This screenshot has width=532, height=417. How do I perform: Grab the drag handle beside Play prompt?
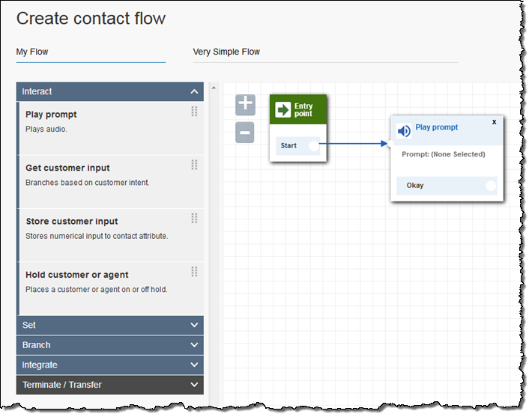pyautogui.click(x=194, y=112)
